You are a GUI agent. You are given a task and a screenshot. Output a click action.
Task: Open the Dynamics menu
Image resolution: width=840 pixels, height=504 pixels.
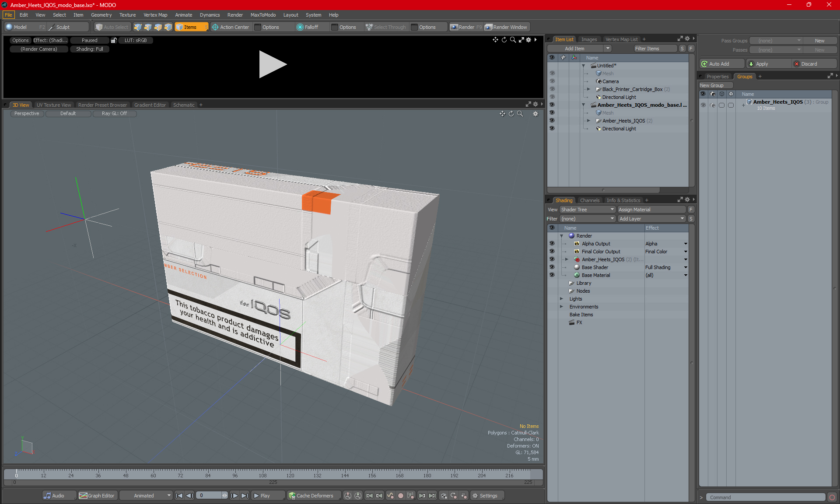click(210, 15)
